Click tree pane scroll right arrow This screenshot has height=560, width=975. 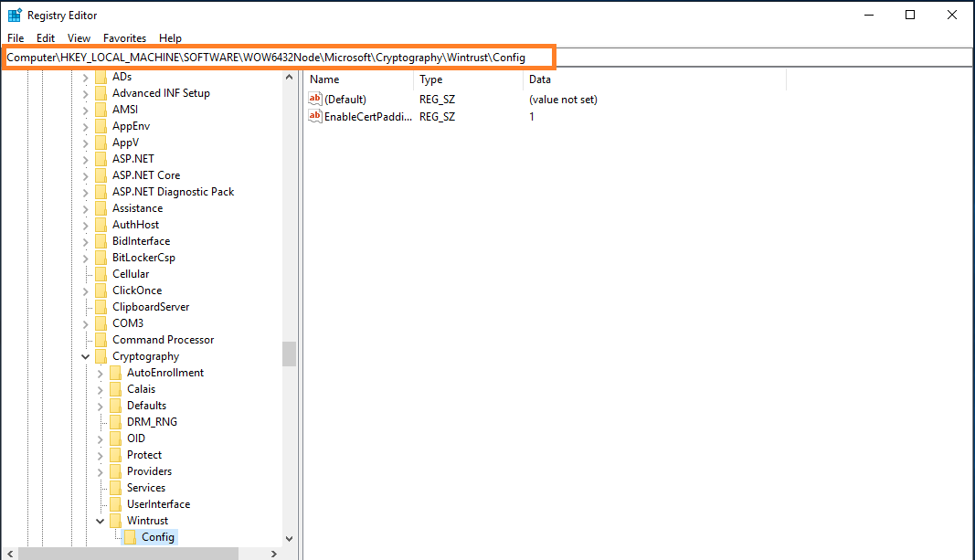pyautogui.click(x=274, y=554)
